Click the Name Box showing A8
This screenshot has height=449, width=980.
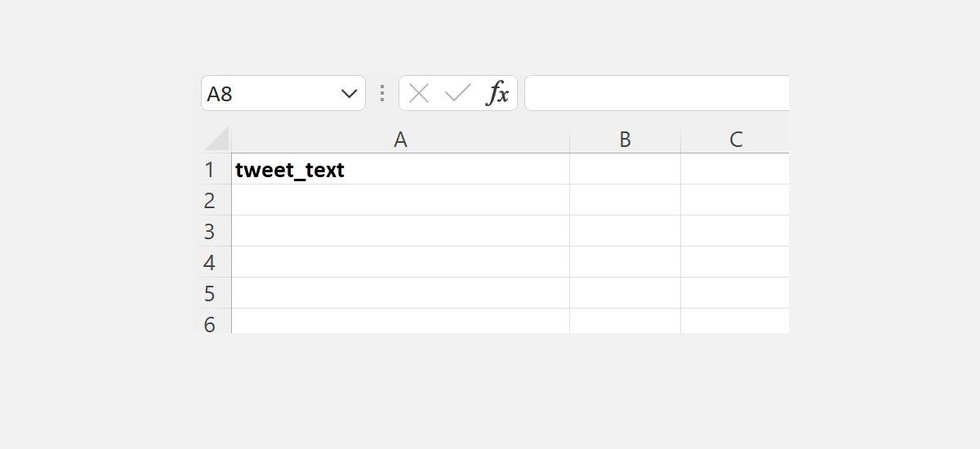pyautogui.click(x=269, y=94)
